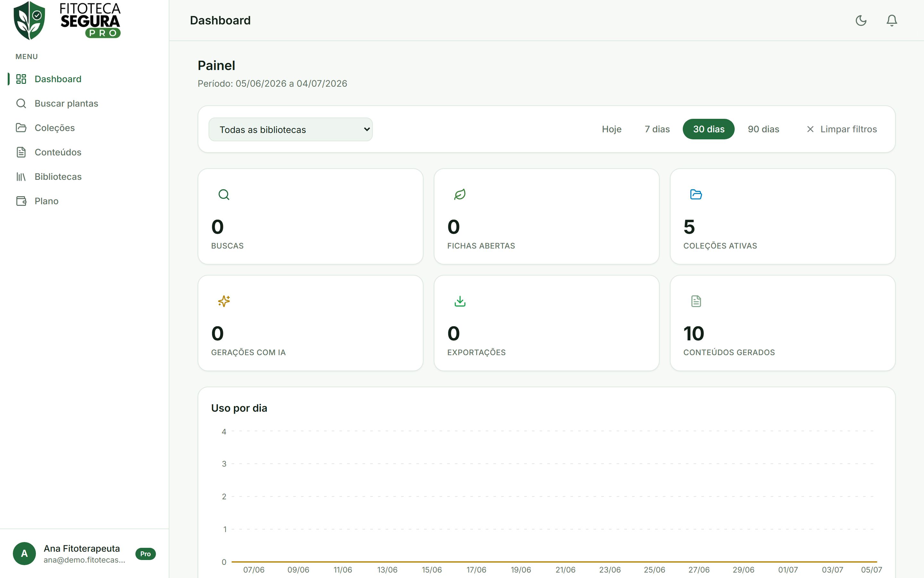Click the Fitoteca Segura shield logo
Viewport: 924px width, 578px height.
tap(30, 20)
